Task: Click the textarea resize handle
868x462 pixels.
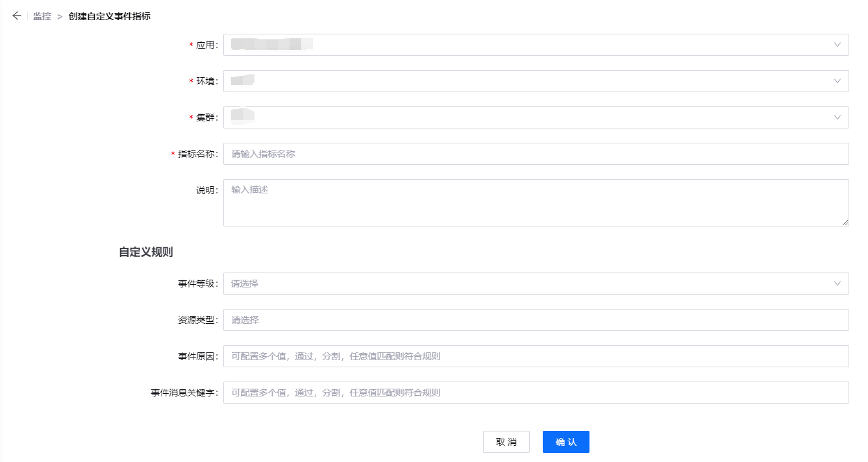Action: click(845, 223)
